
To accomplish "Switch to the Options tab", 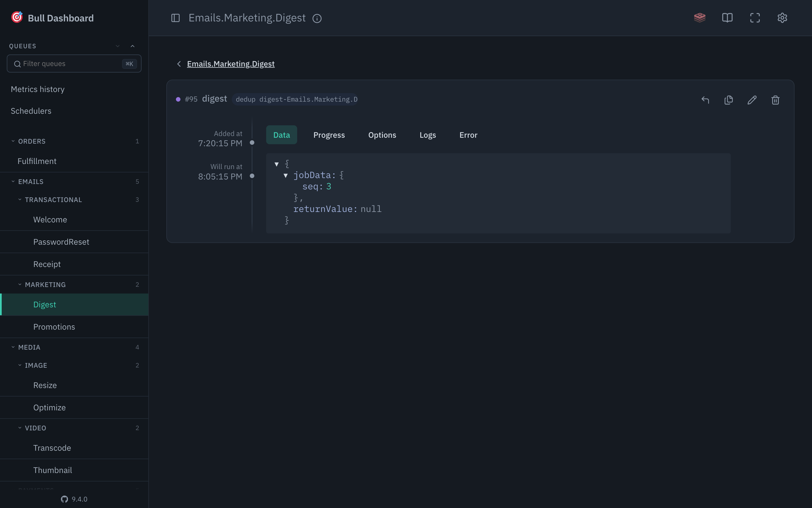I will pyautogui.click(x=382, y=135).
